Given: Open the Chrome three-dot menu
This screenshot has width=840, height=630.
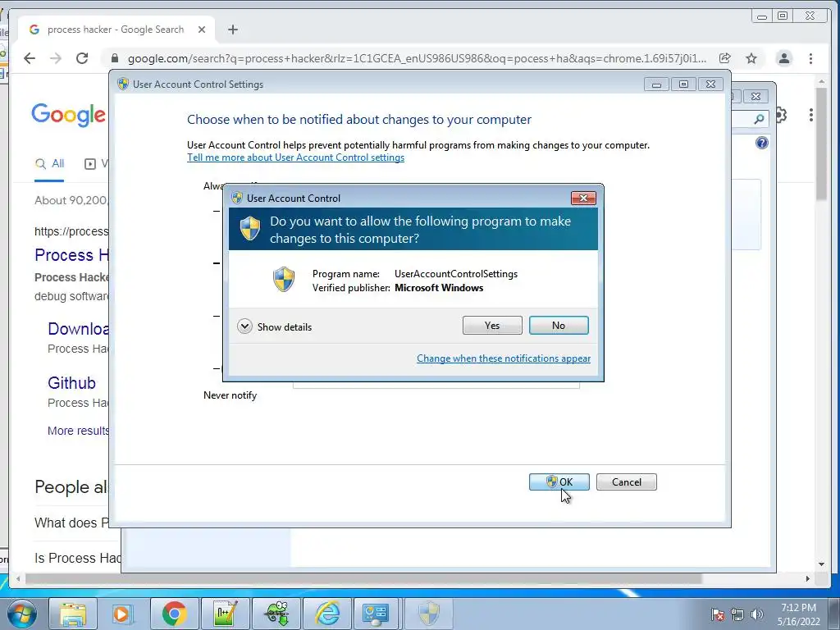Looking at the screenshot, I should [x=810, y=58].
